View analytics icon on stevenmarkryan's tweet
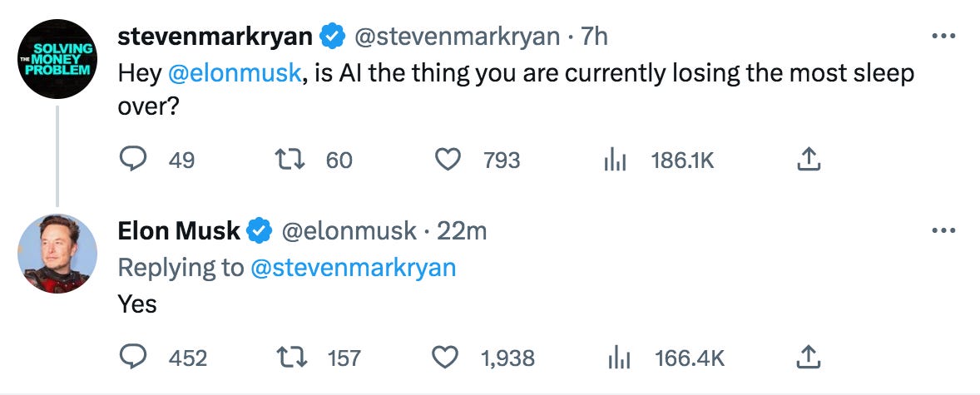This screenshot has width=980, height=395. click(x=615, y=160)
